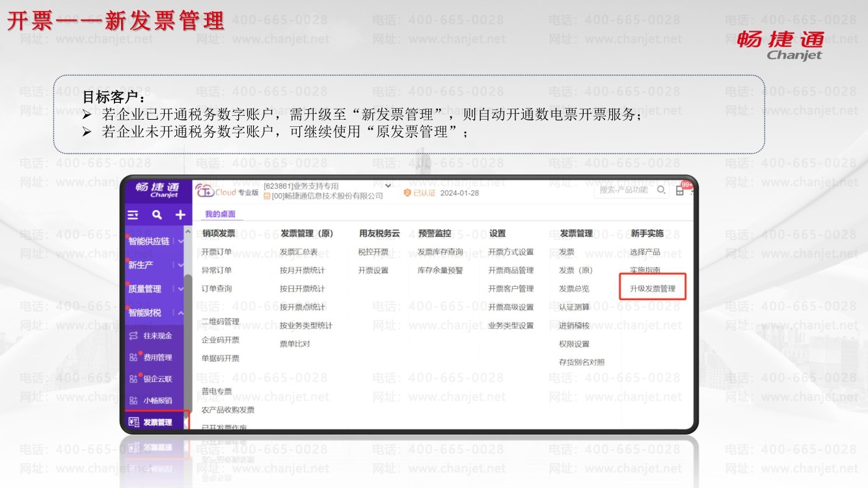Image resolution: width=868 pixels, height=488 pixels.
Task: Expand the 新生产 chevron
Action: [x=180, y=265]
